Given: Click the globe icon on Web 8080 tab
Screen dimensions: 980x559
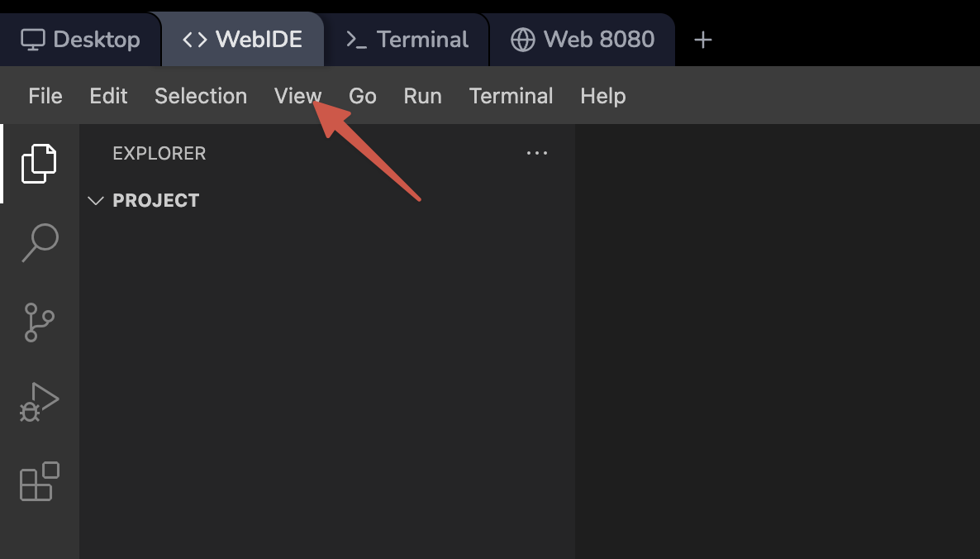Looking at the screenshot, I should coord(526,38).
